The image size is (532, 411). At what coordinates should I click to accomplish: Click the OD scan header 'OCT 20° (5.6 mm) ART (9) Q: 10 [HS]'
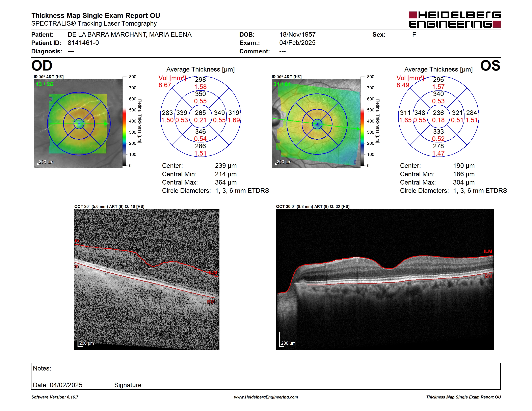[x=109, y=207]
